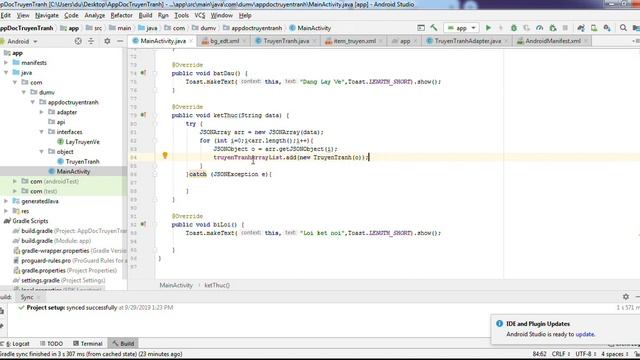Open the app run configuration dropdown

tap(462, 28)
